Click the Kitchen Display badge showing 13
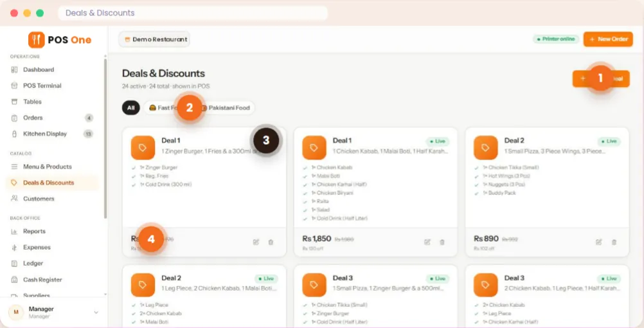This screenshot has width=644, height=328. point(88,134)
